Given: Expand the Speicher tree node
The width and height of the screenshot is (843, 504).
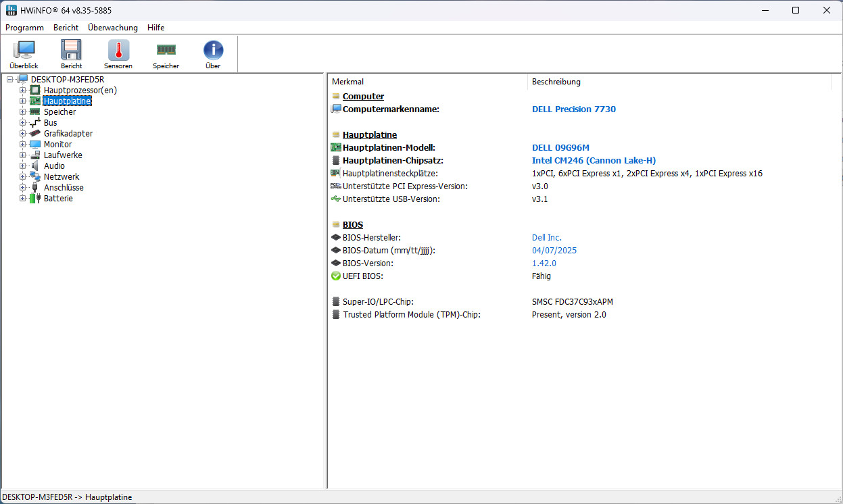Looking at the screenshot, I should click(23, 112).
